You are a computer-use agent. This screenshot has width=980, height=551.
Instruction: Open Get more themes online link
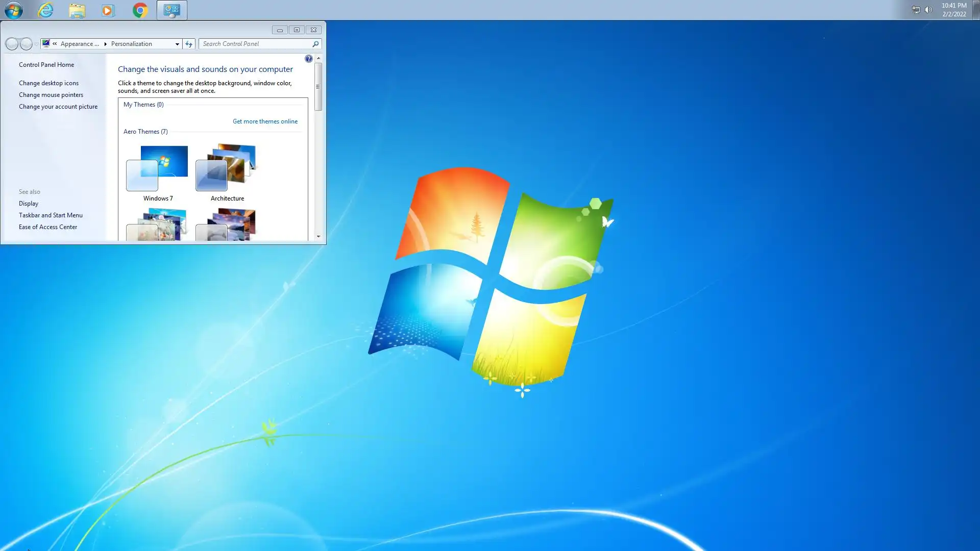click(265, 121)
